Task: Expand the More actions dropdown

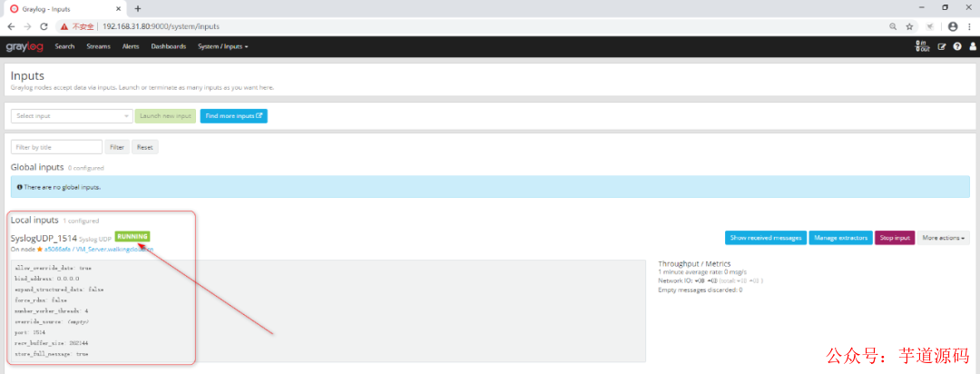Action: pos(944,238)
